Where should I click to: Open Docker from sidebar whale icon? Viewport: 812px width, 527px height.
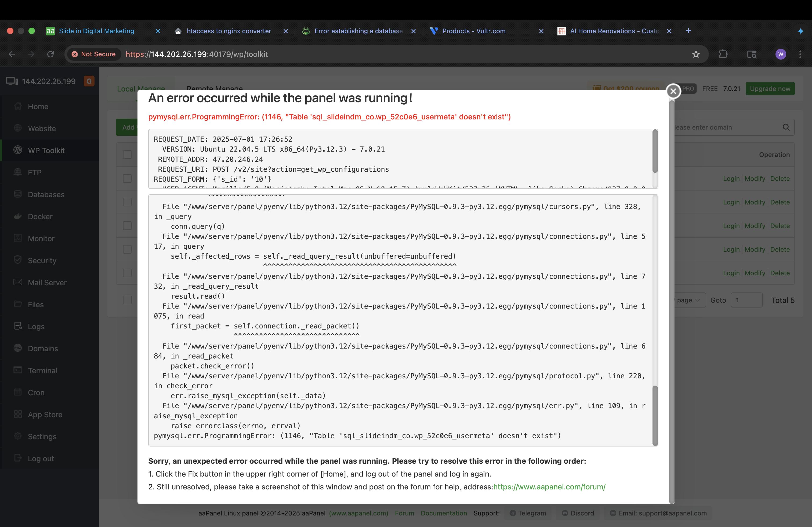coord(18,217)
